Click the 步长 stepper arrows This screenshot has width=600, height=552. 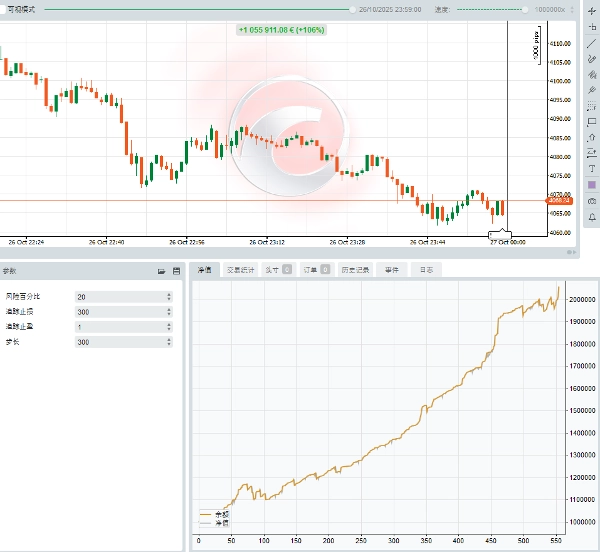(x=169, y=342)
